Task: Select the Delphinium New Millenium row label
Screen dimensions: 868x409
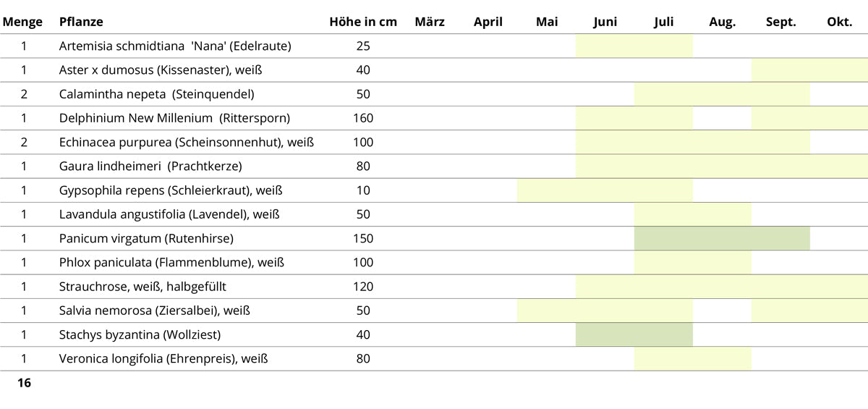Action: pos(174,118)
